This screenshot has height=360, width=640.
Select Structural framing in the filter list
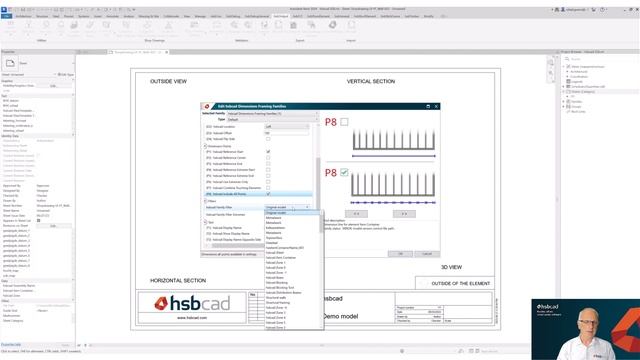tap(292, 302)
